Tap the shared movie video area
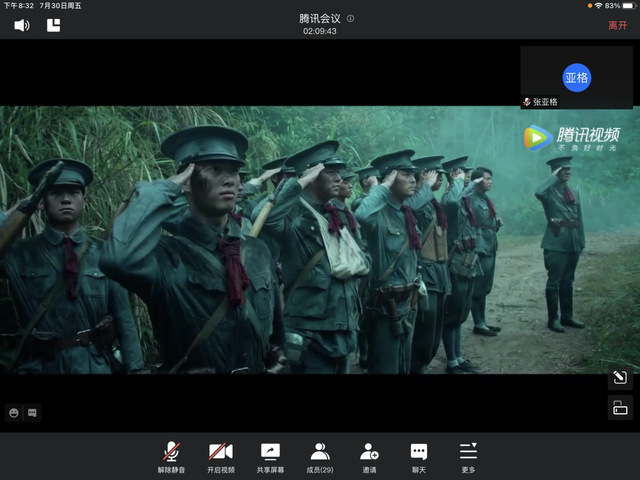The width and height of the screenshot is (640, 480). tap(320, 240)
